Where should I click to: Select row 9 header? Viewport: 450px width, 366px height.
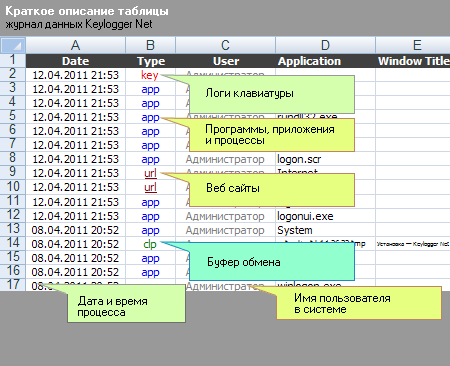(x=13, y=172)
